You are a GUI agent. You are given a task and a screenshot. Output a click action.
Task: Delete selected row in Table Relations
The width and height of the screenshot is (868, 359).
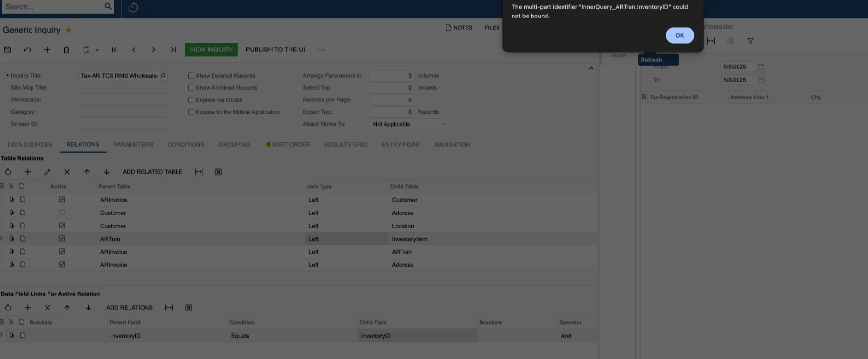tap(67, 172)
